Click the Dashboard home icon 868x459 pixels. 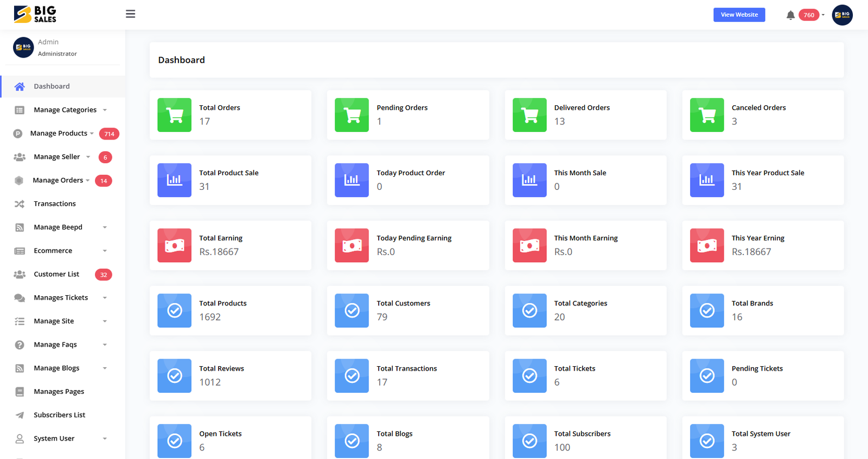(x=20, y=87)
